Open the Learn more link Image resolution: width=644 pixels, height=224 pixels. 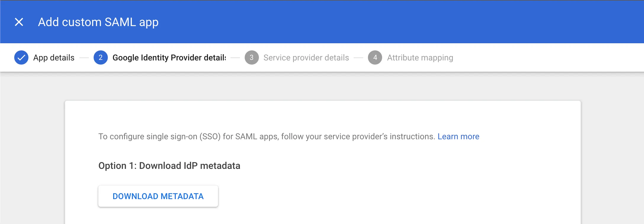458,136
